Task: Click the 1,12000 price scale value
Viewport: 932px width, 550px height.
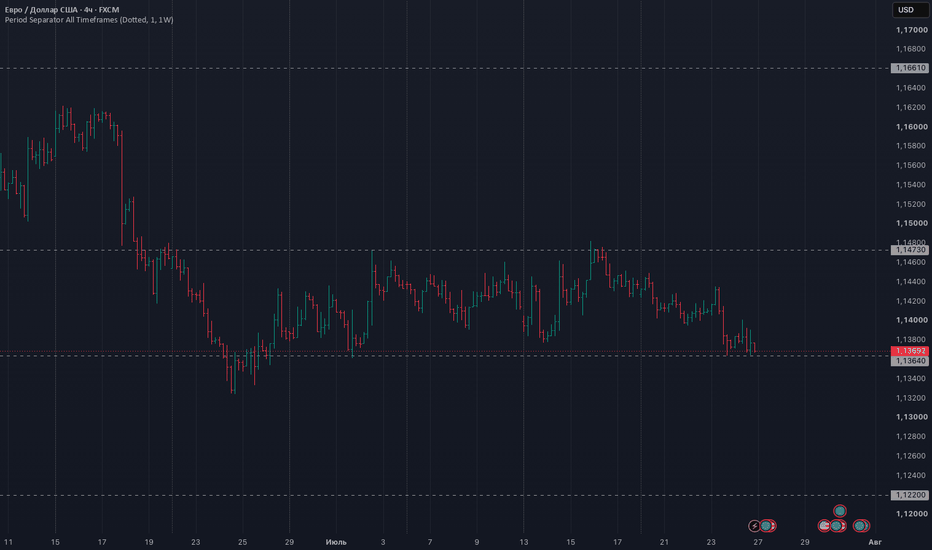Action: click(x=912, y=514)
